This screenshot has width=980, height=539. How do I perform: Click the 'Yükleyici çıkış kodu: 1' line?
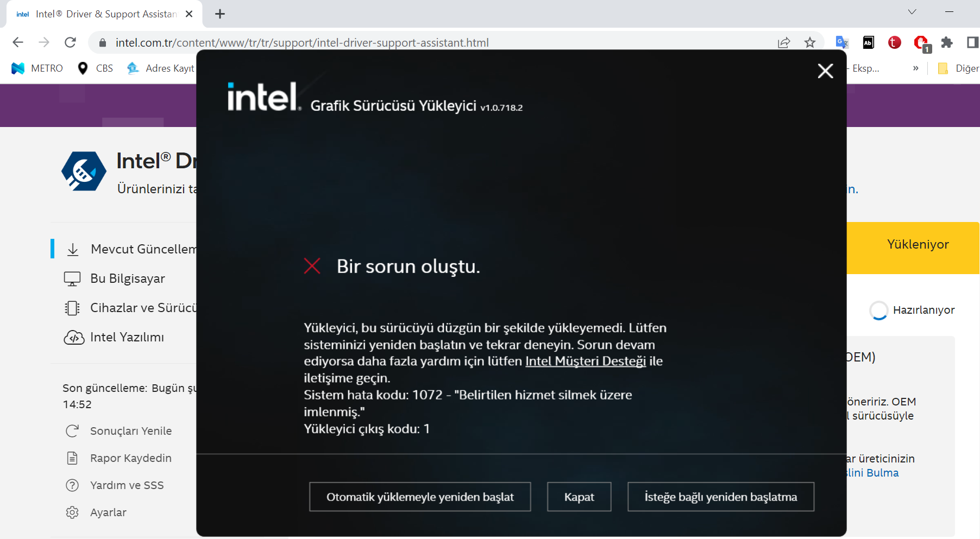click(367, 429)
